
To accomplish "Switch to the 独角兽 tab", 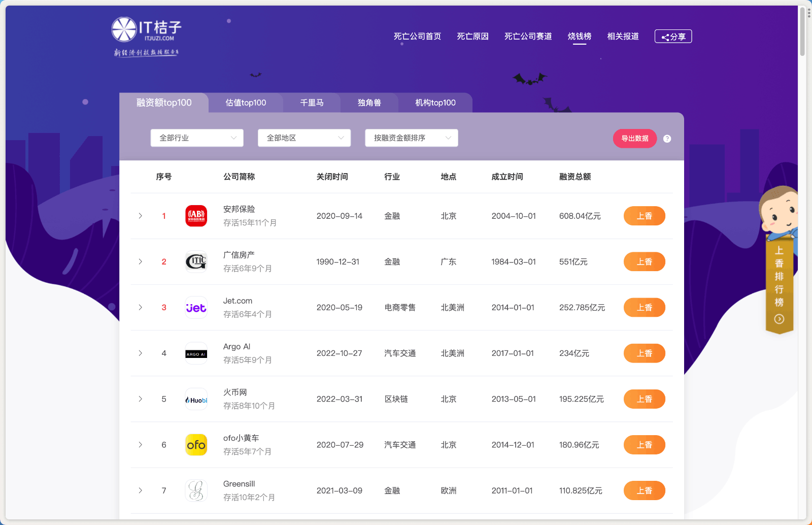I will coord(369,103).
